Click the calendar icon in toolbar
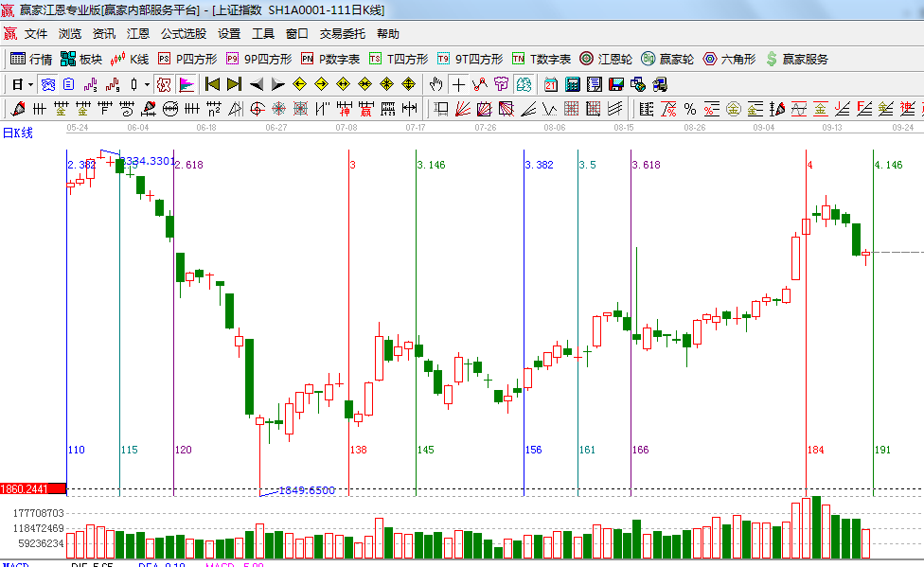 pyautogui.click(x=551, y=84)
